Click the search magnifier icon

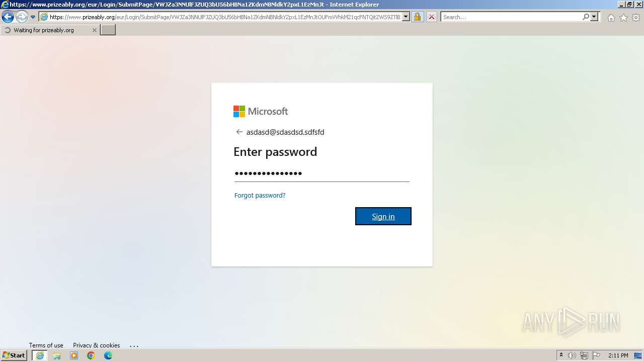(586, 17)
